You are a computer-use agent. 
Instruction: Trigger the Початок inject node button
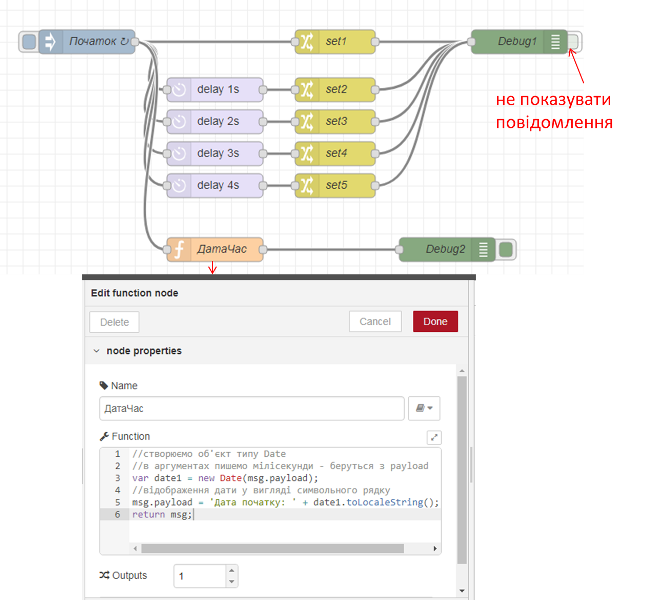pyautogui.click(x=29, y=42)
